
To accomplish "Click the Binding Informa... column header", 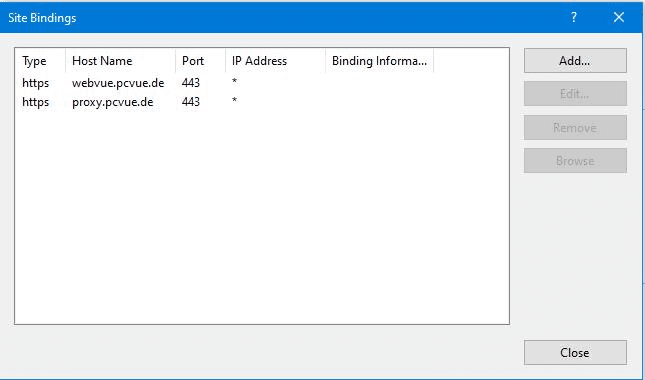I will point(379,61).
